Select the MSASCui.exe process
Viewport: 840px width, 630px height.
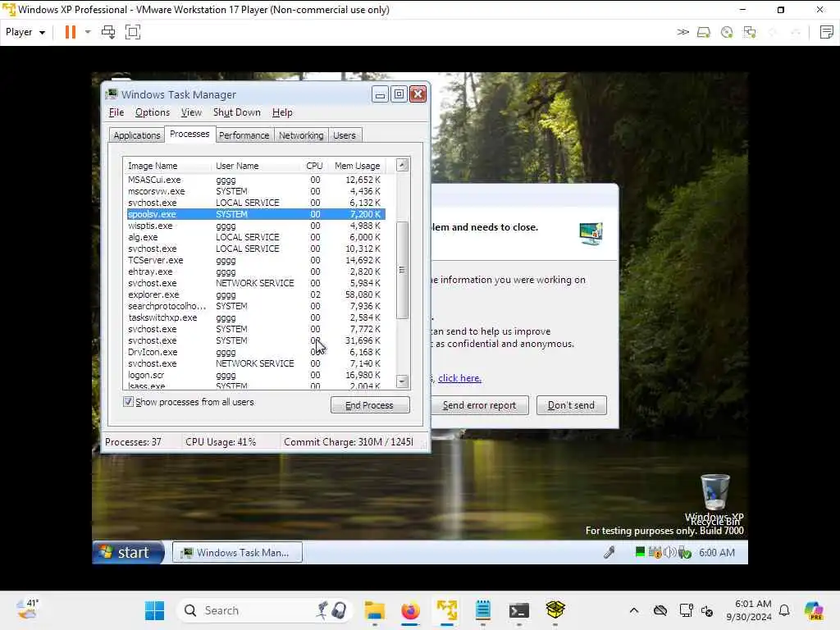[256, 180]
